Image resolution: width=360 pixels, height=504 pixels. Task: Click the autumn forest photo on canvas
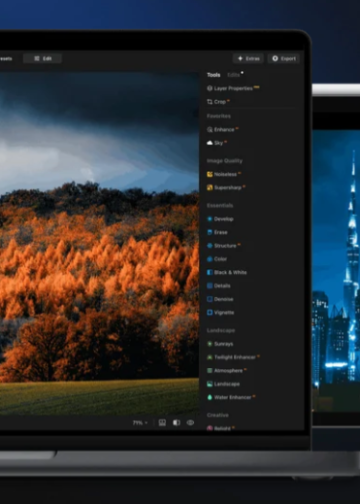pos(99,243)
